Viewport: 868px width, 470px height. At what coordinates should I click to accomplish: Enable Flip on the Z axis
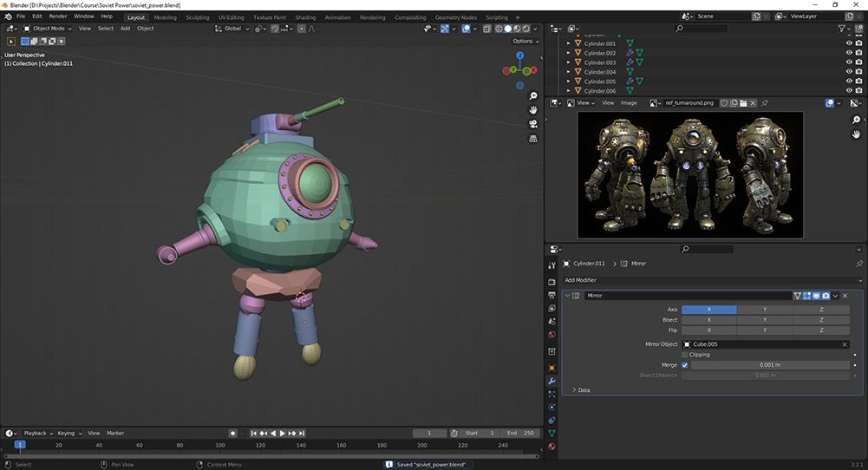click(821, 330)
